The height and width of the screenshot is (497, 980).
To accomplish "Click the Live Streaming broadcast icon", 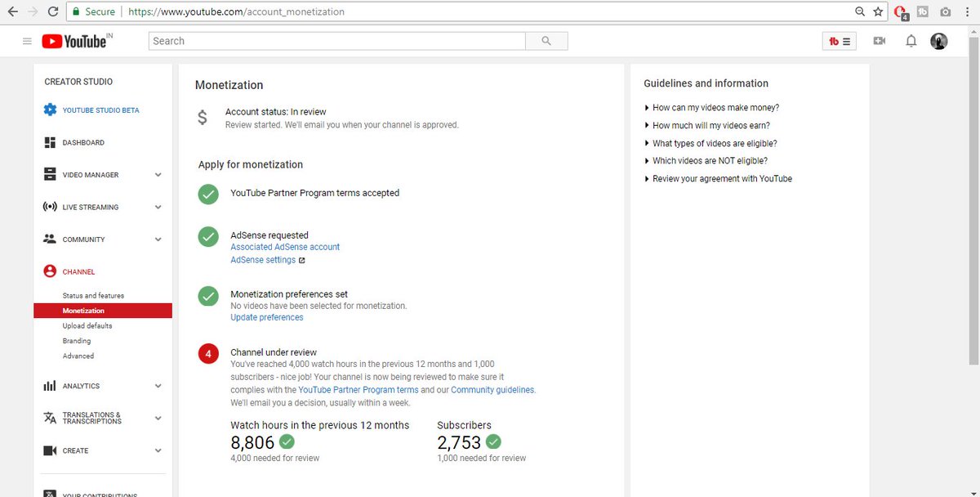I will click(50, 207).
